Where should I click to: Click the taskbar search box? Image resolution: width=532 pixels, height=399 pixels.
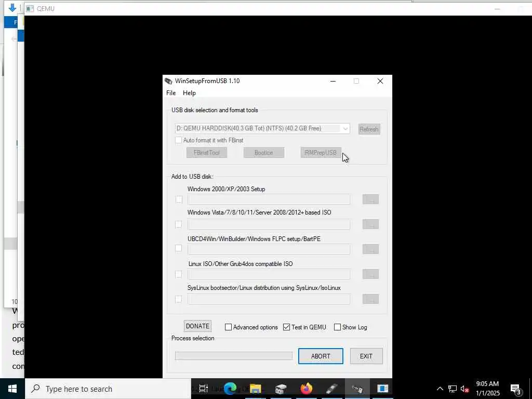(108, 389)
